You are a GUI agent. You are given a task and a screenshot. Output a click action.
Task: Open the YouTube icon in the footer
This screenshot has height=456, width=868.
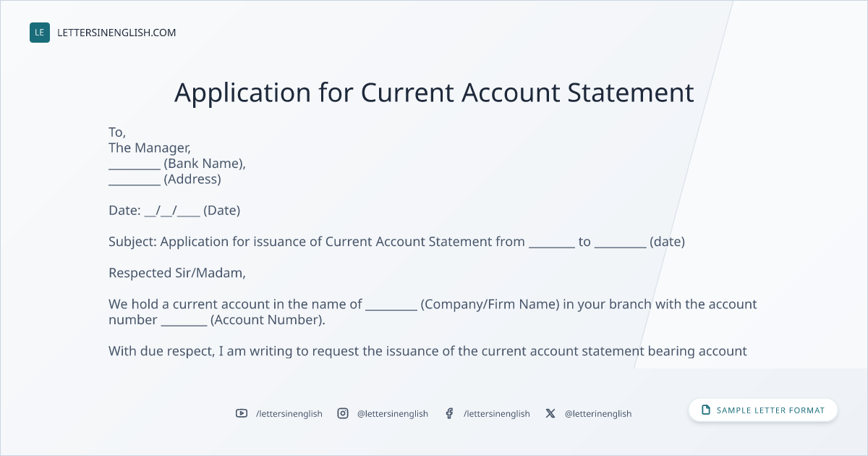coord(242,413)
